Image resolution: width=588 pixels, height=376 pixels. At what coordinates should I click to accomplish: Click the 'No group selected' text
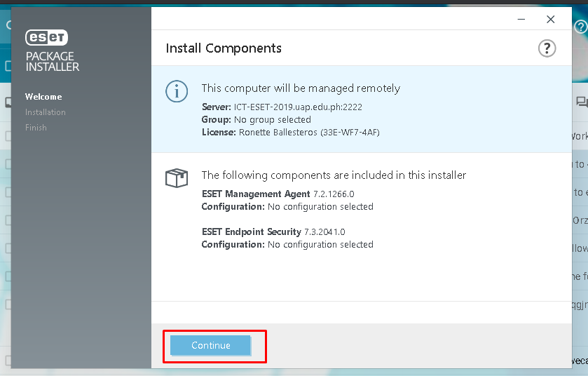coord(273,120)
